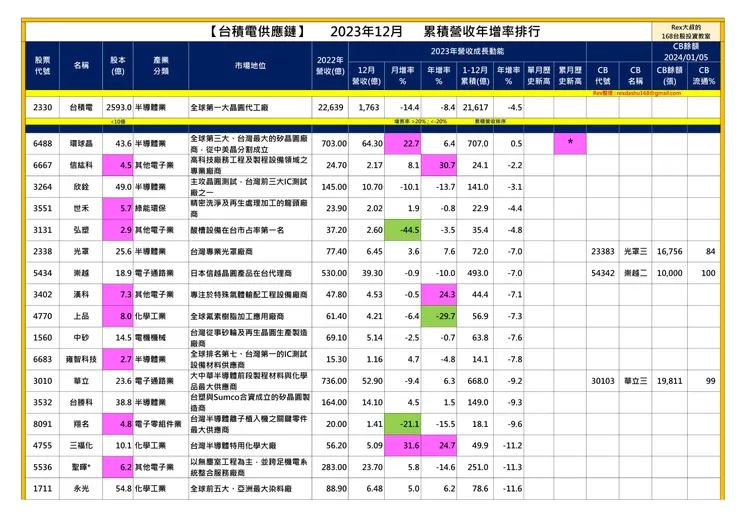Click the company name 雍智科技
The width and height of the screenshot is (740, 523).
[x=81, y=359]
